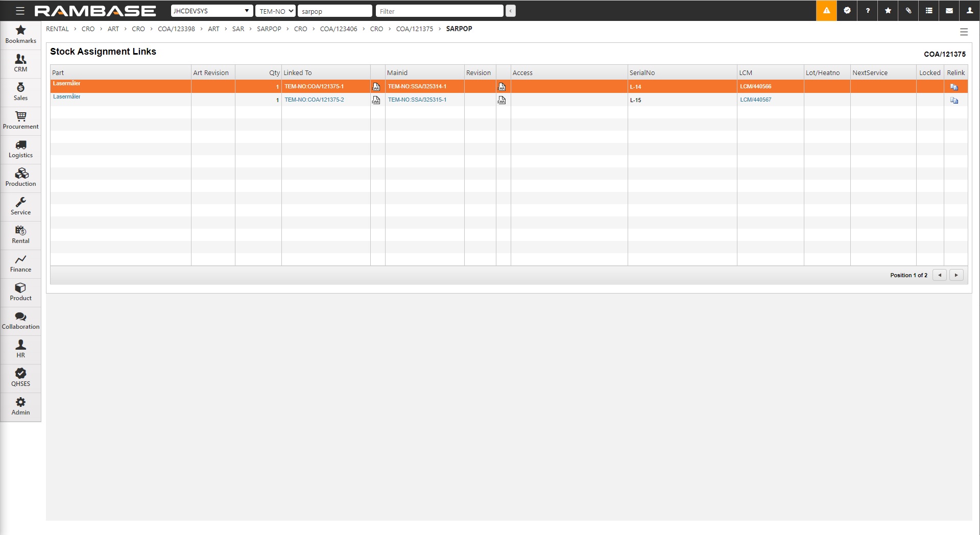Viewport: 980px width, 535px height.
Task: Click the Relink icon for serial L-15
Action: point(953,101)
